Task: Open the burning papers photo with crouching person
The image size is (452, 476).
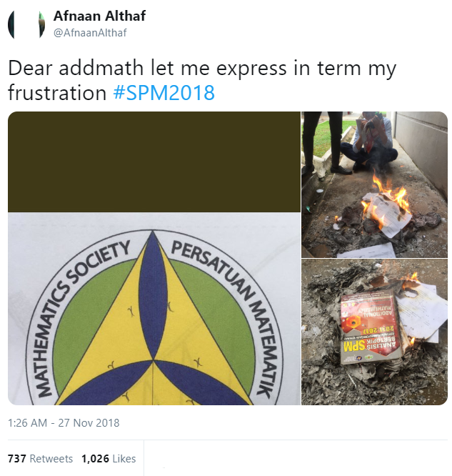Action: [x=374, y=184]
